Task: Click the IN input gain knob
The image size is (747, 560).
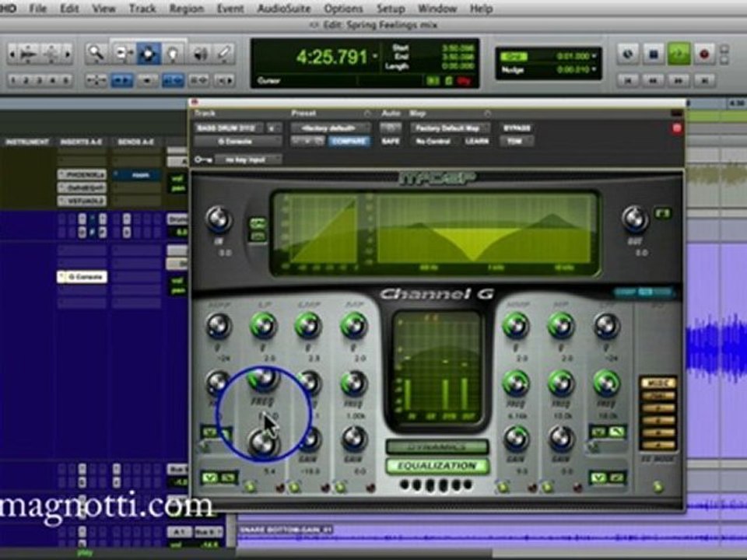Action: [218, 219]
